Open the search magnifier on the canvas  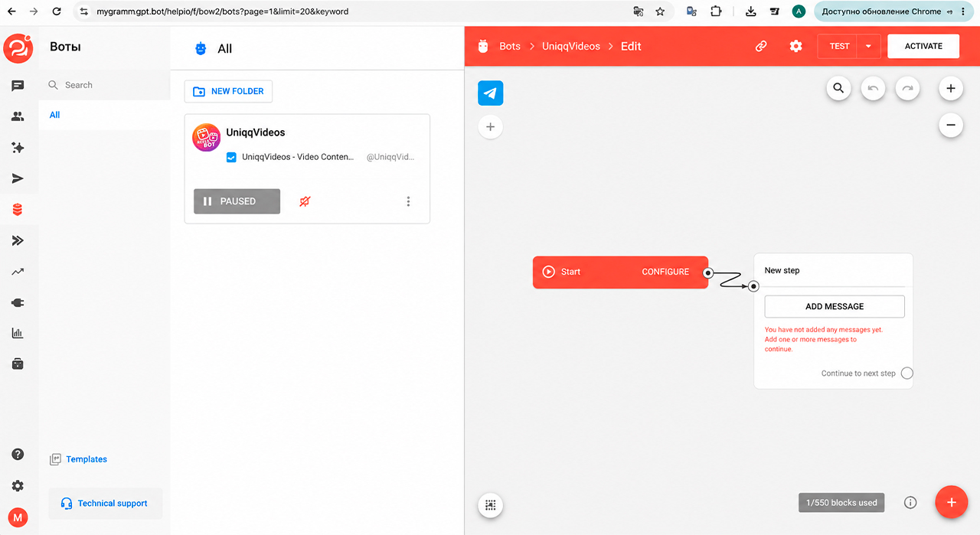839,88
